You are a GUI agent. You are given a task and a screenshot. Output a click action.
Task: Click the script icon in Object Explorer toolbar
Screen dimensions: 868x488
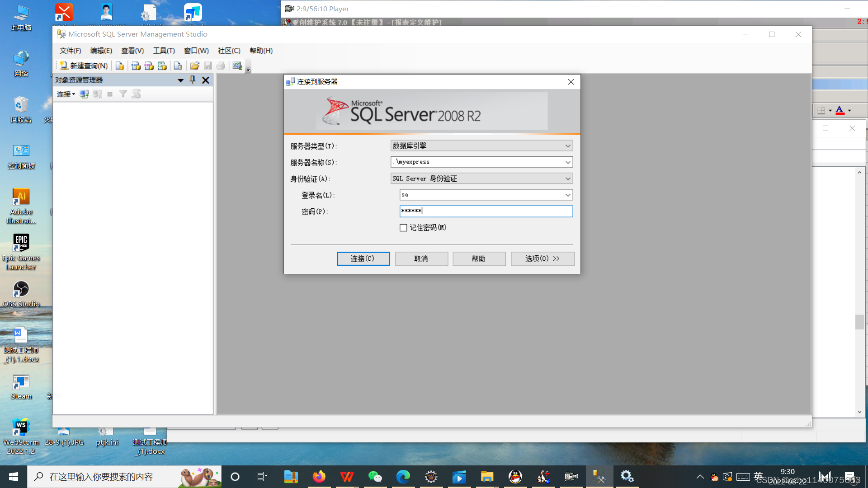coord(136,94)
